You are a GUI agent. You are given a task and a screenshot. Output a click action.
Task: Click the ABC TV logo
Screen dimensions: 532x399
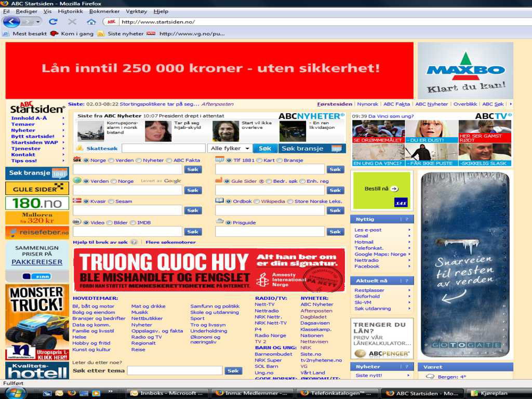click(x=493, y=116)
